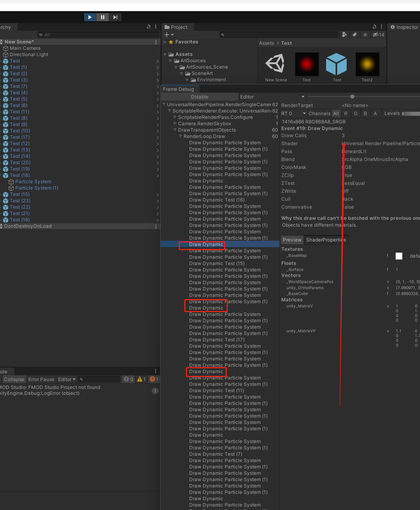Viewport: 420px width, 510px height.
Task: Click the Collapse button in the Console
Action: [x=14, y=379]
